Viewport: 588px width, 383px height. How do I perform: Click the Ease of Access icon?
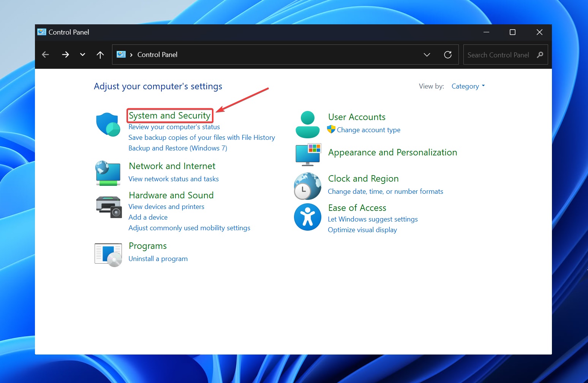(308, 217)
